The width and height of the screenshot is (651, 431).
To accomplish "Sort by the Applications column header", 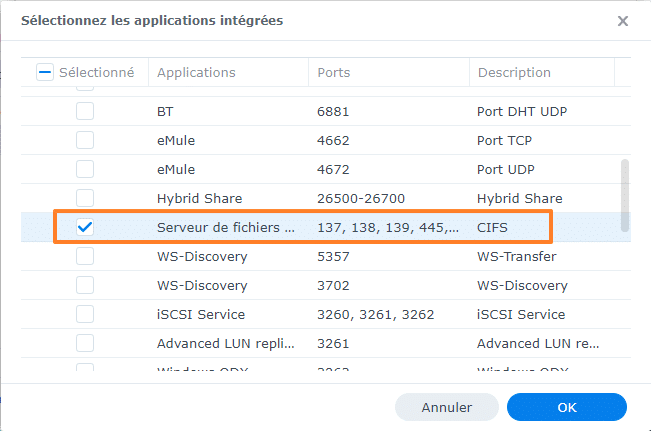I will point(197,72).
